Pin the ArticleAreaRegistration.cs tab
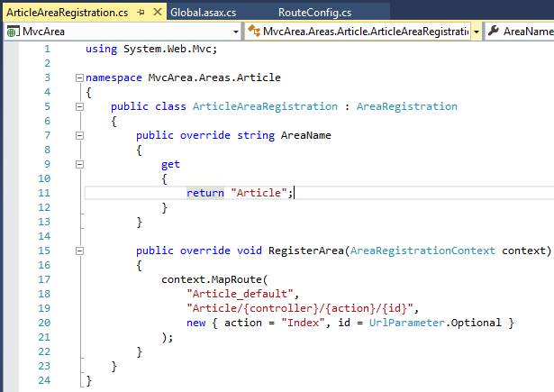Image resolution: width=554 pixels, height=392 pixels. 141,13
